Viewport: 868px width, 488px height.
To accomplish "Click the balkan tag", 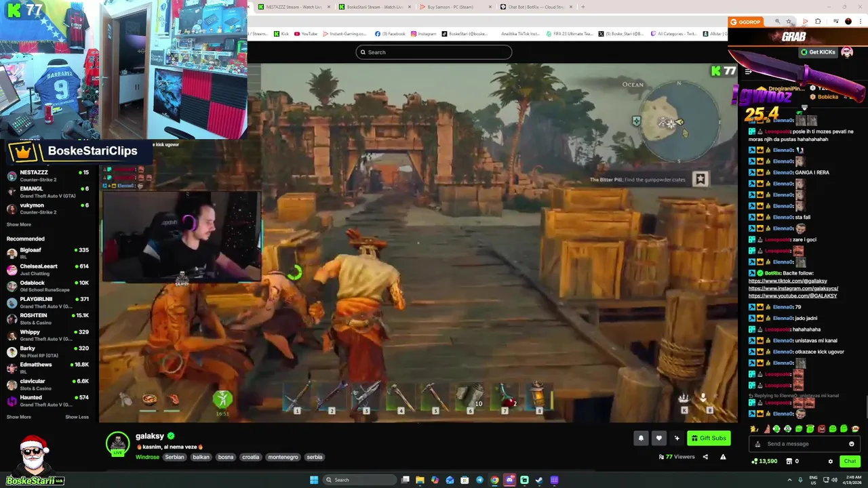I will click(201, 457).
